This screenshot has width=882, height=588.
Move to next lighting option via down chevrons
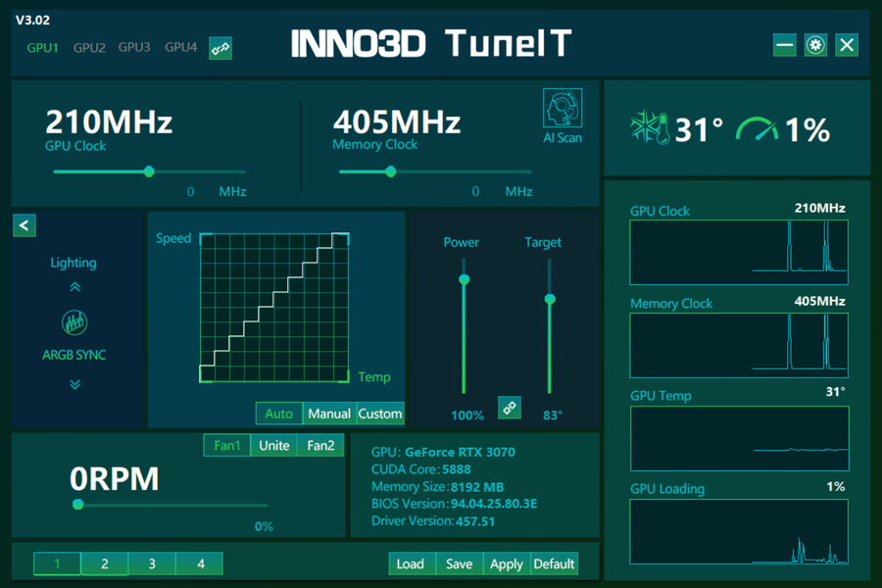tap(74, 384)
